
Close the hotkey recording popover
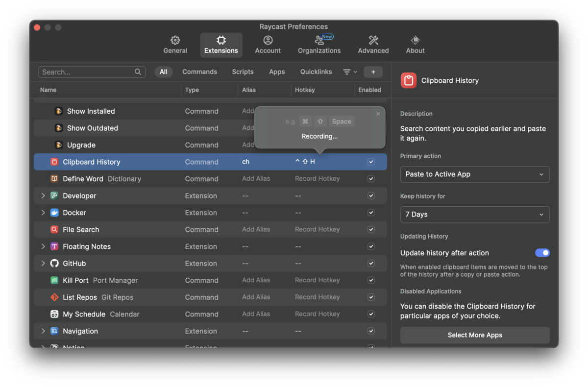click(x=378, y=114)
